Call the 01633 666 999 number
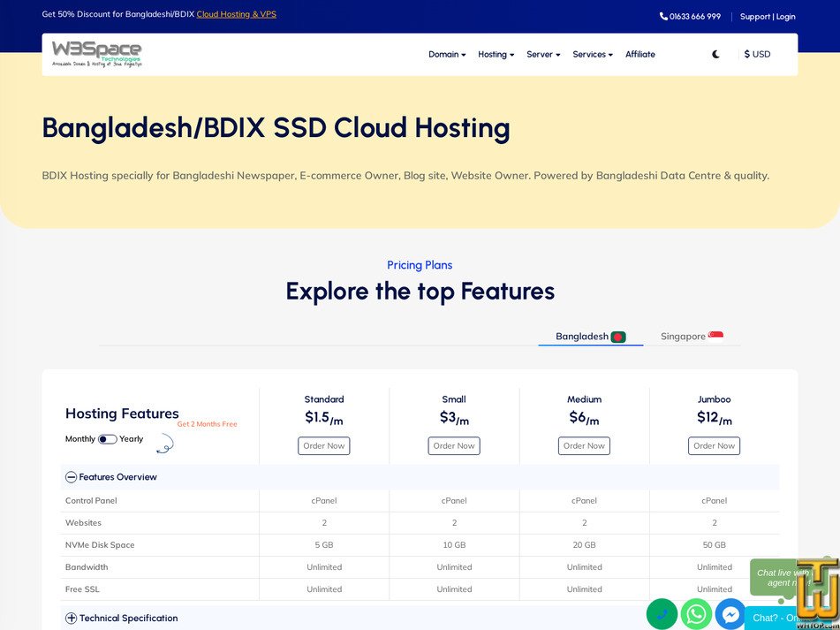 click(x=695, y=17)
